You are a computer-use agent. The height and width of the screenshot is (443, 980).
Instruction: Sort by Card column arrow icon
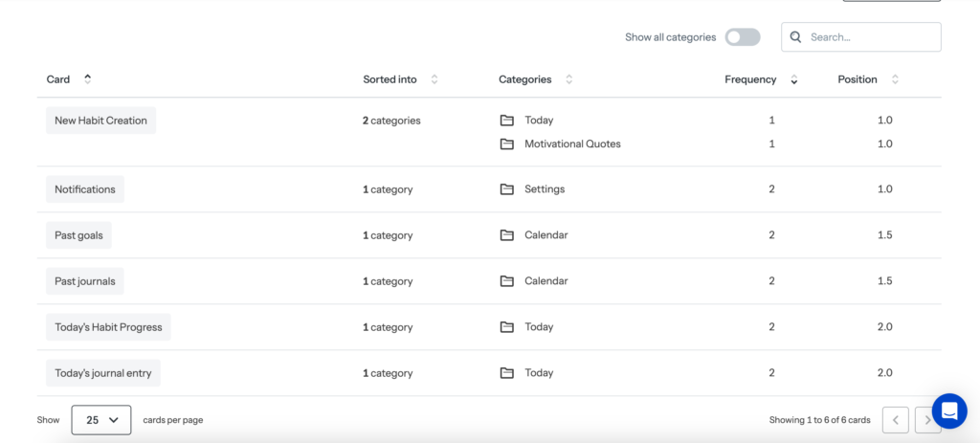88,79
